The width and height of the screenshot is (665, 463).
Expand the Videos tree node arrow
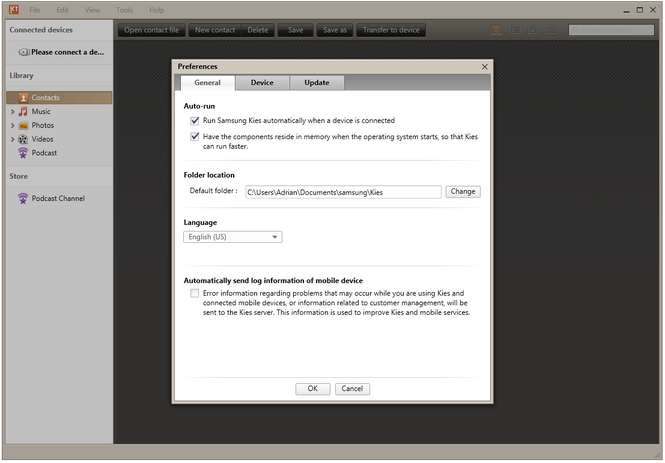(x=12, y=140)
